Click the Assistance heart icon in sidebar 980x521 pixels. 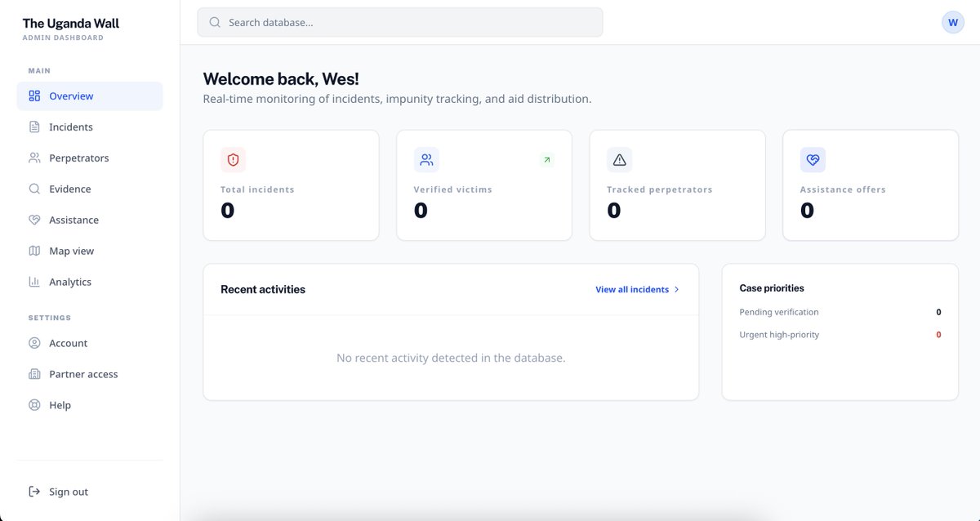[x=33, y=220]
